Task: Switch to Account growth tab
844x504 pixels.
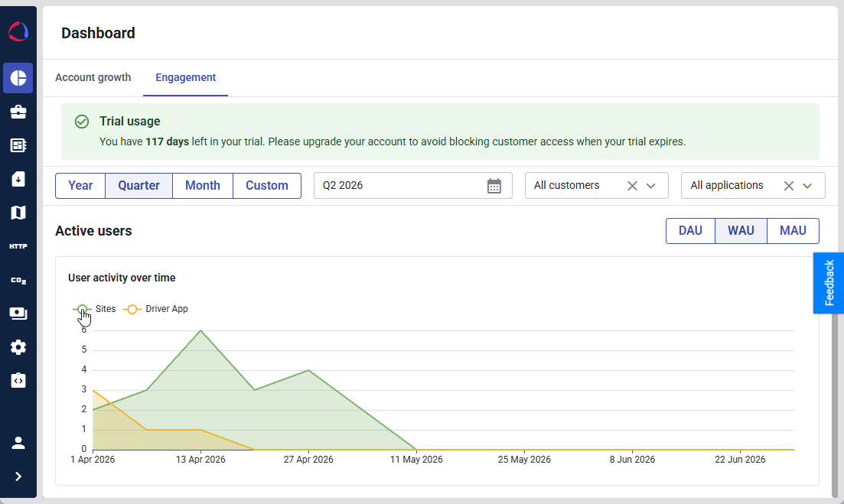Action: [x=93, y=77]
